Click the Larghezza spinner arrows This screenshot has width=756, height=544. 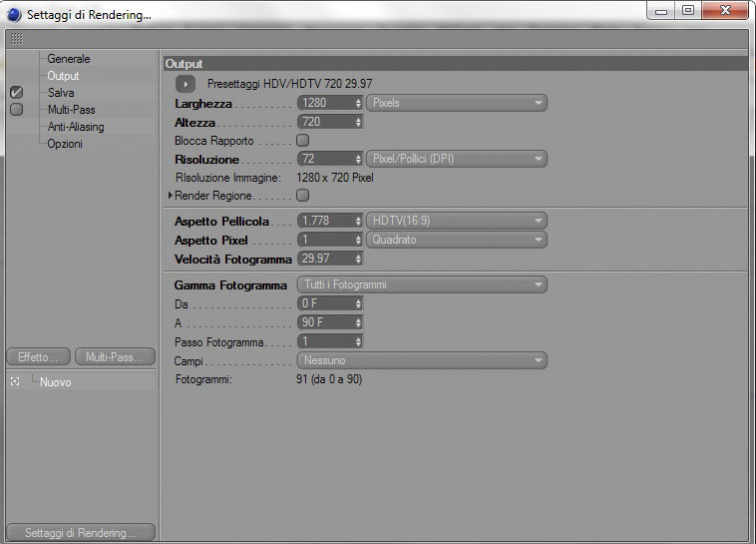(358, 103)
